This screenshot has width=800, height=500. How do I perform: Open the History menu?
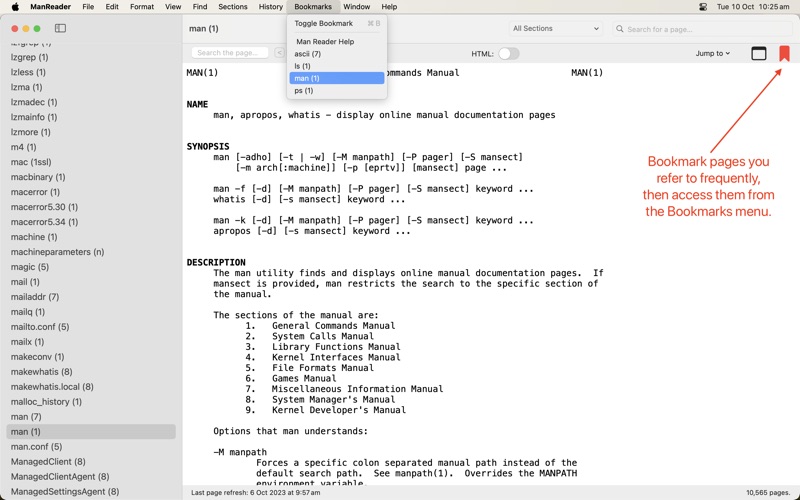(x=270, y=7)
